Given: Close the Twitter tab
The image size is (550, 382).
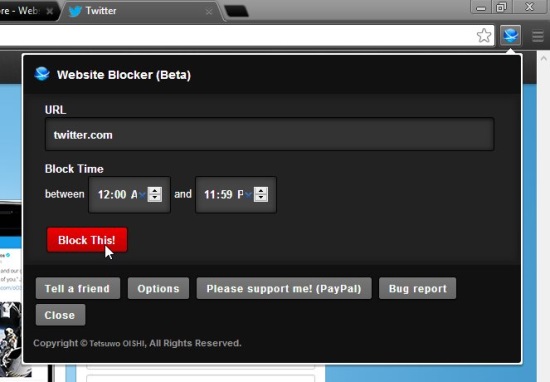Looking at the screenshot, I should click(209, 12).
